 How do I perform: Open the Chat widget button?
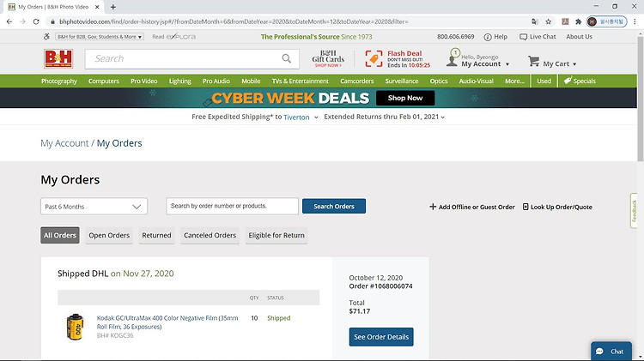click(x=611, y=352)
